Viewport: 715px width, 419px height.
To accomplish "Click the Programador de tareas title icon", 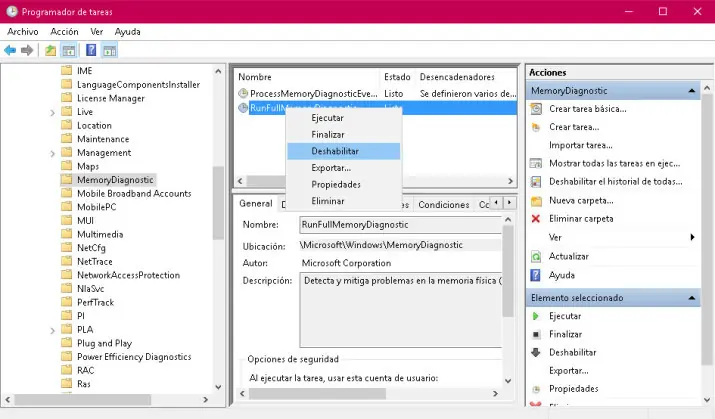I will (12, 11).
